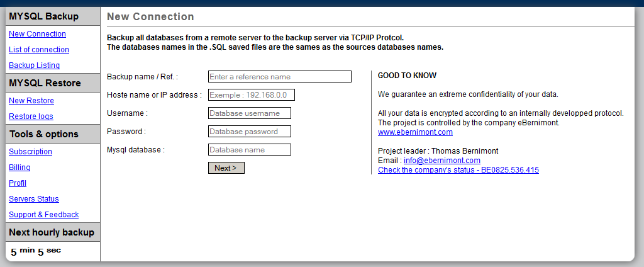Go to the Billing section
Screen dimensions: 644x267
coord(19,168)
